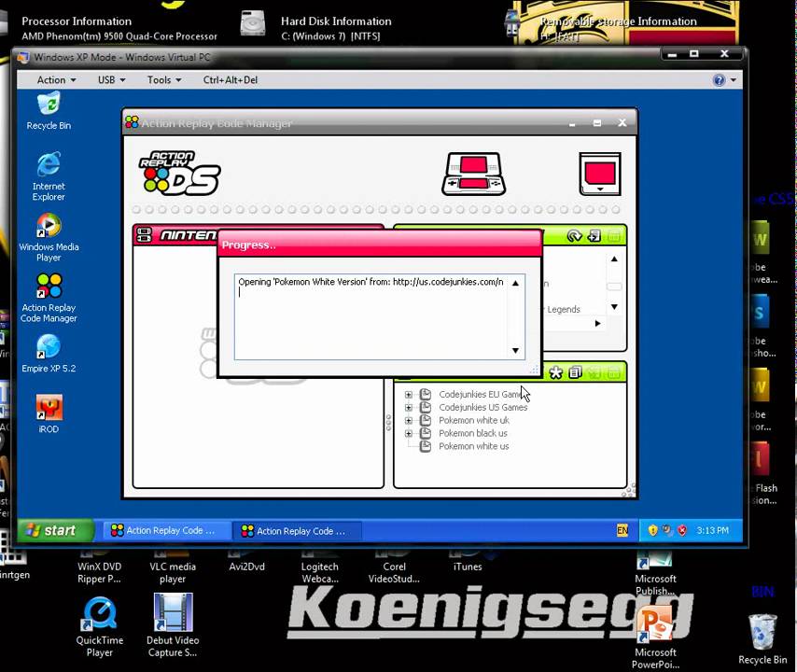Click the security shield tray icon
The height and width of the screenshot is (672, 797).
(653, 530)
